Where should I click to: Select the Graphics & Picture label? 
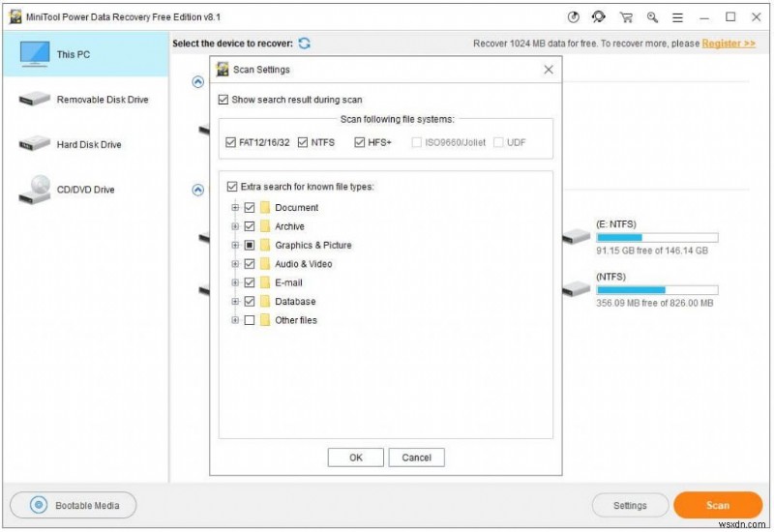313,246
